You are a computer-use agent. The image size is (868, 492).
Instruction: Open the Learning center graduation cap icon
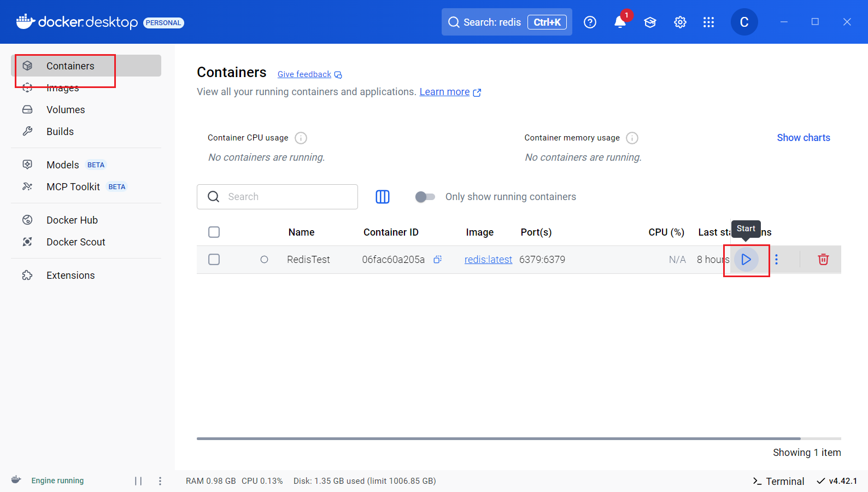click(650, 22)
